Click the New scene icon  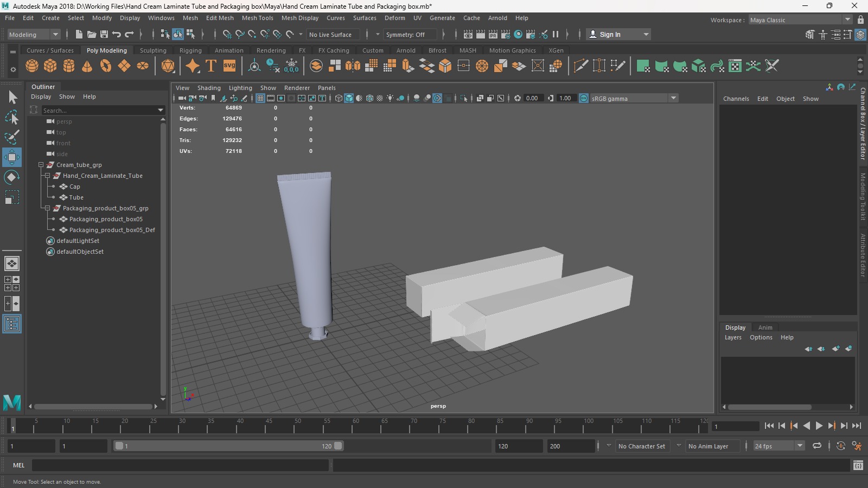click(79, 34)
